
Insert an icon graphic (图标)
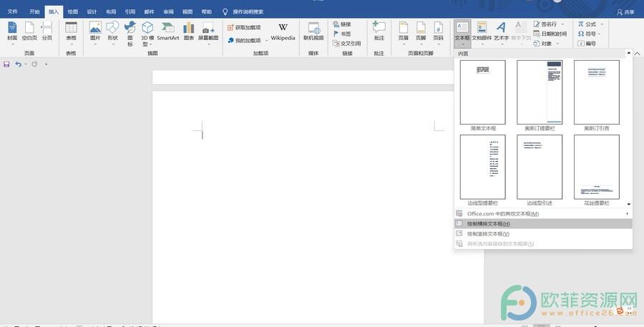coord(130,34)
